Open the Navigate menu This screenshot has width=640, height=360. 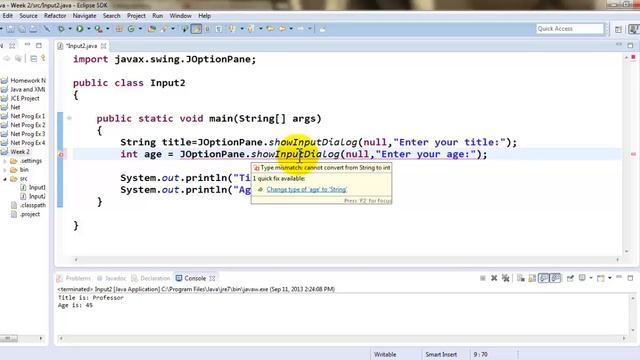click(x=84, y=16)
